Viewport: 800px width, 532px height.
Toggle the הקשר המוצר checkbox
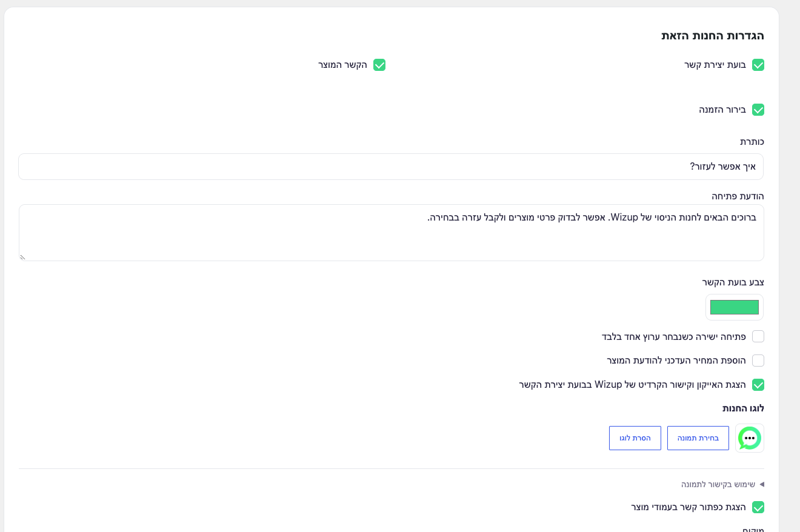tap(379, 65)
